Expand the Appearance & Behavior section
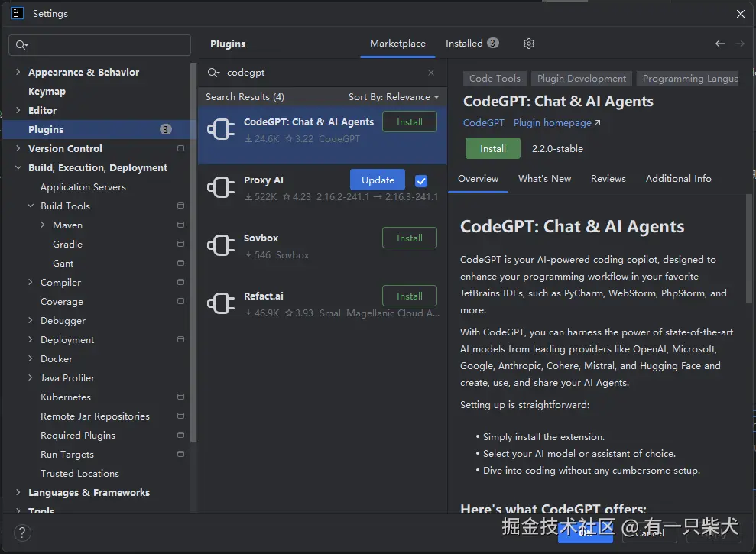756x554 pixels. [x=18, y=73]
